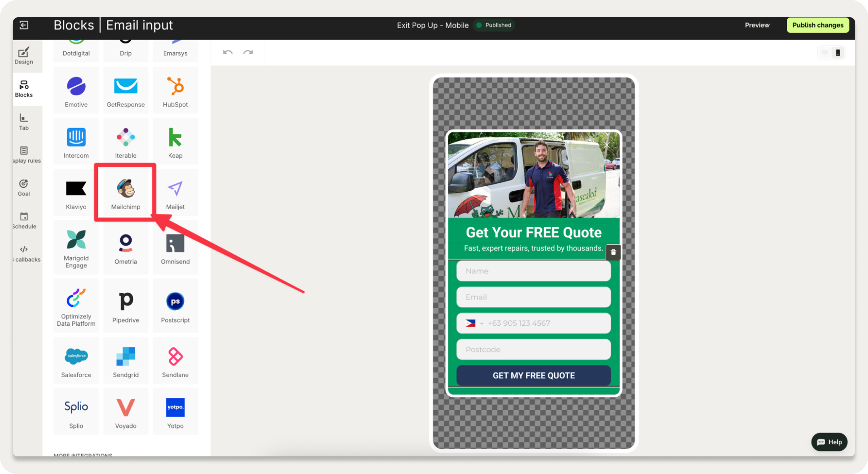Click the Email input field

point(533,297)
